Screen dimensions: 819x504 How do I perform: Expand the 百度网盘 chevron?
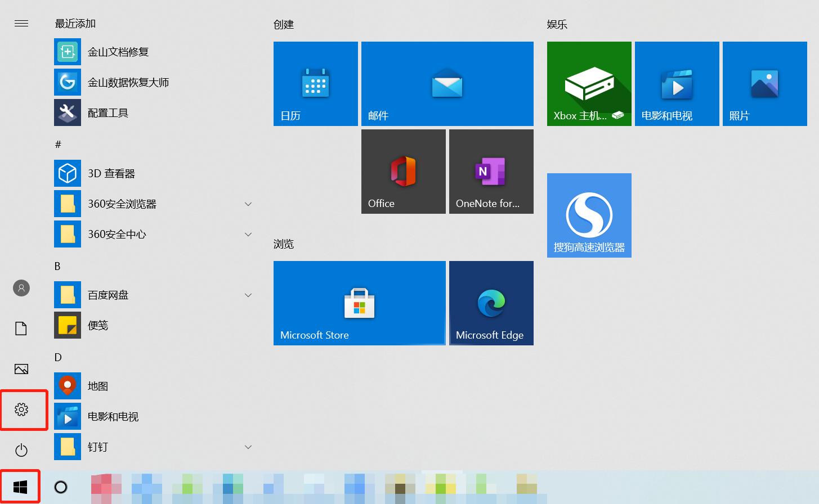[x=248, y=294]
